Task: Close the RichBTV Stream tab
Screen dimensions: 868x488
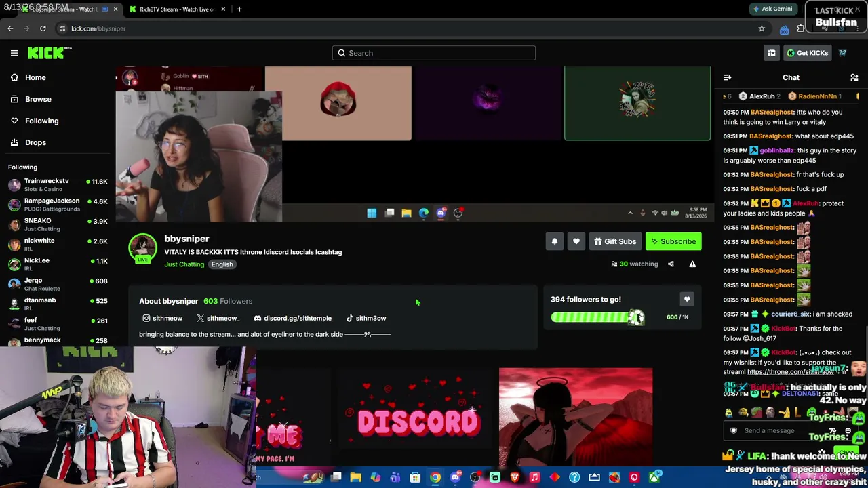Action: (x=222, y=9)
